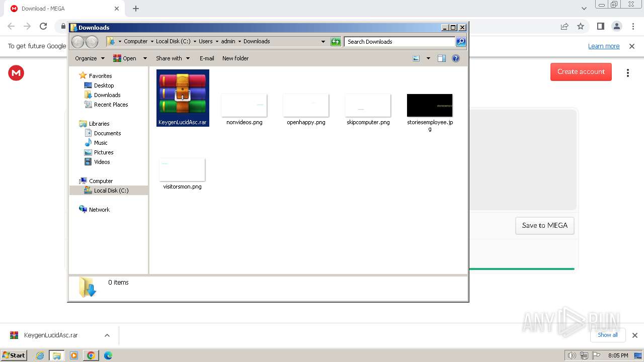Click the Save to MEGA button

click(x=544, y=225)
